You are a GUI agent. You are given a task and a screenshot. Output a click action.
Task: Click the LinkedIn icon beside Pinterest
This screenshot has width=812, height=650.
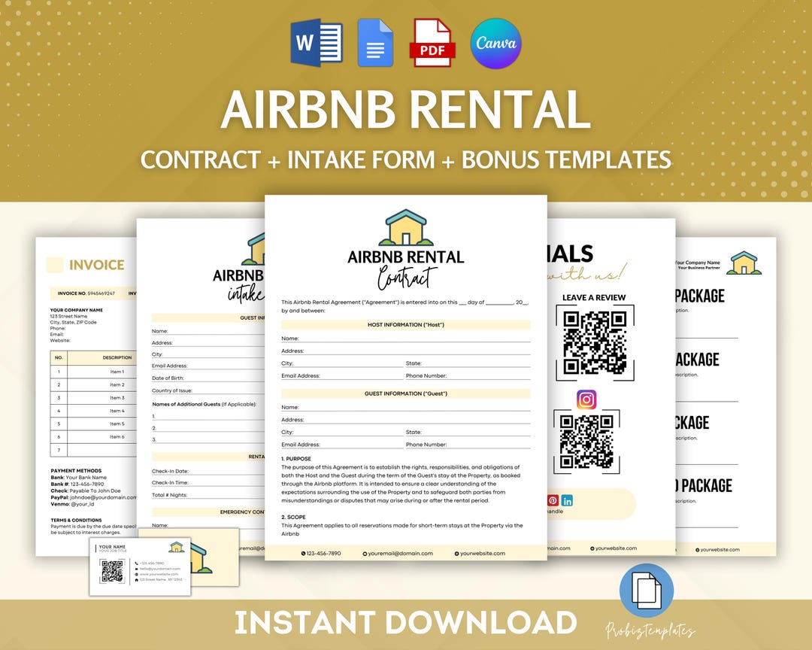pos(567,500)
